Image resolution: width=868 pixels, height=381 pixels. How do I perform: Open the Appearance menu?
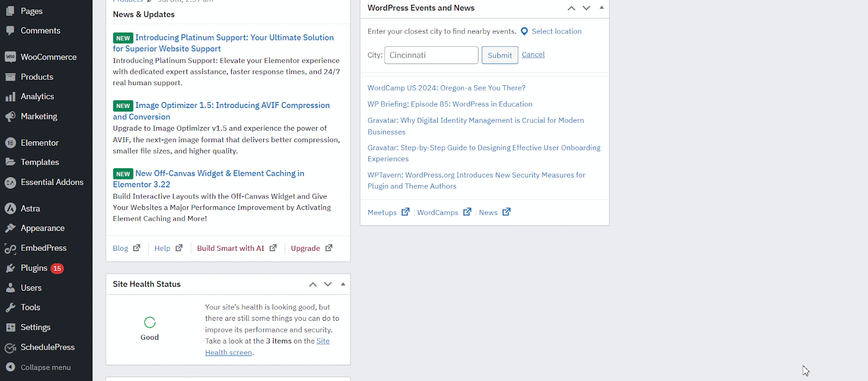42,228
